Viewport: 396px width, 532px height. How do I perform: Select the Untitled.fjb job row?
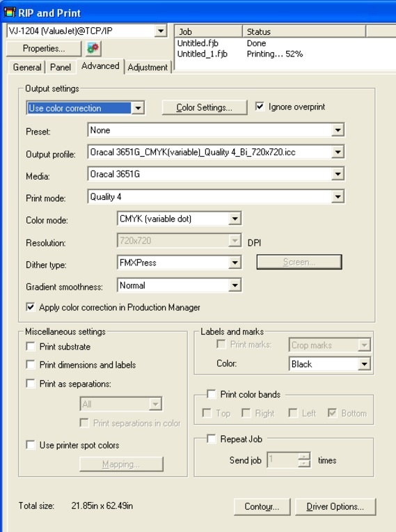coord(285,43)
